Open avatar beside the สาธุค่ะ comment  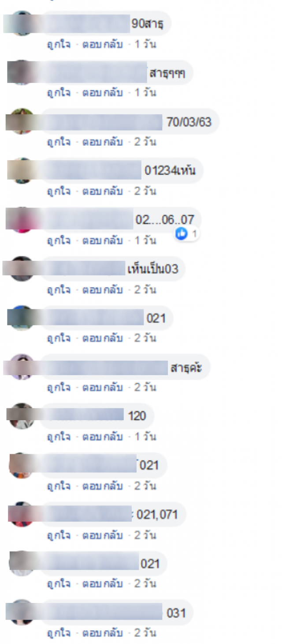tap(21, 367)
